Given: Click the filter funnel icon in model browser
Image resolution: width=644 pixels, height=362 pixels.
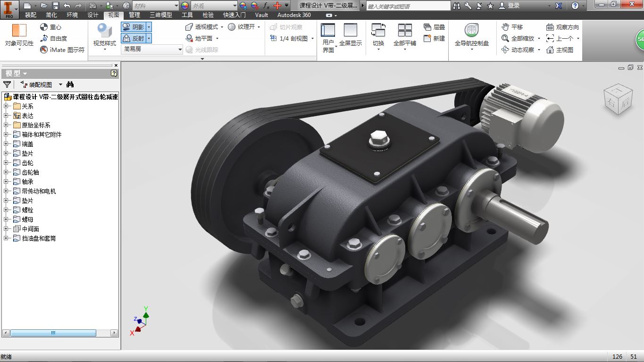Looking at the screenshot, I should 7,84.
